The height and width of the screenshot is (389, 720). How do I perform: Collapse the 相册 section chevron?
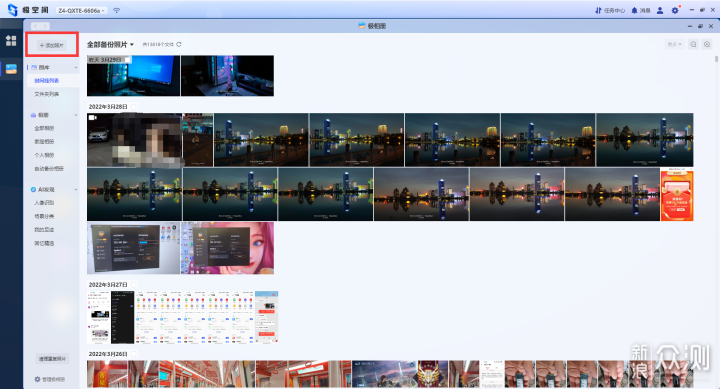tap(76, 115)
